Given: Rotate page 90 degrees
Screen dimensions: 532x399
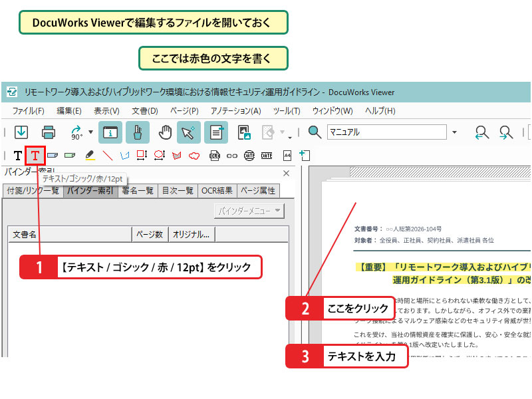Looking at the screenshot, I should [76, 132].
